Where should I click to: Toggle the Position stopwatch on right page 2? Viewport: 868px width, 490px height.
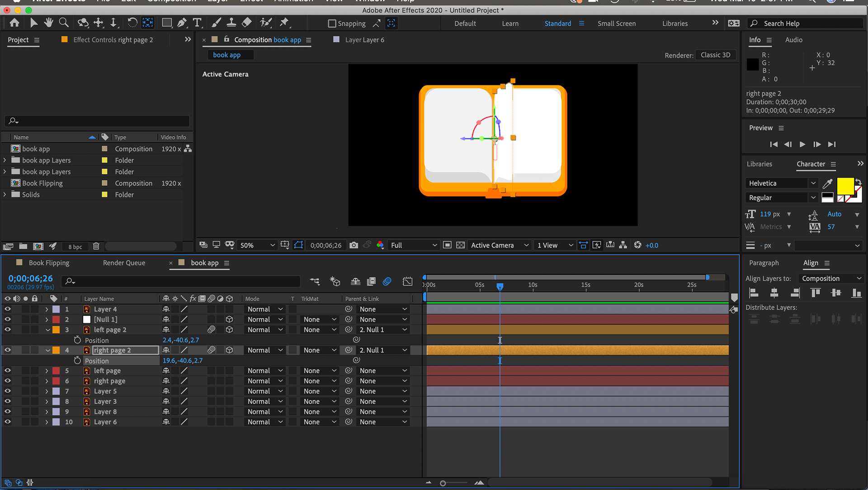(x=77, y=361)
